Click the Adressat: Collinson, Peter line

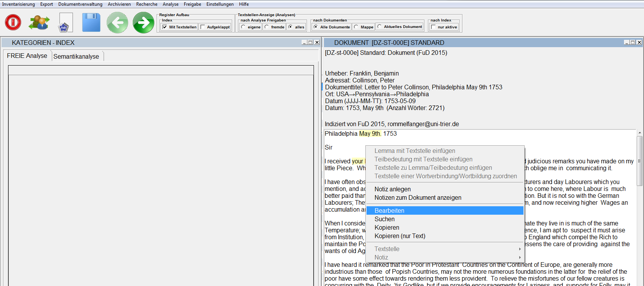coord(360,80)
